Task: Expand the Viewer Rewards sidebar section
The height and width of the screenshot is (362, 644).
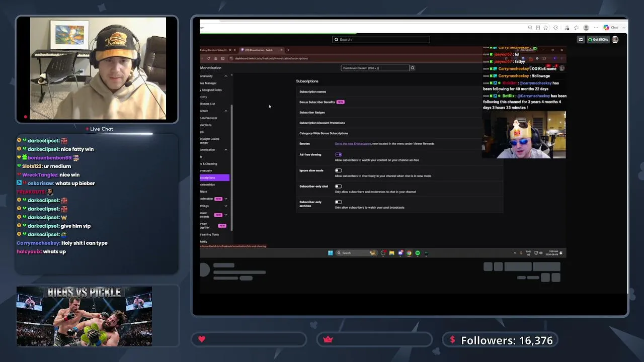Action: point(225,215)
